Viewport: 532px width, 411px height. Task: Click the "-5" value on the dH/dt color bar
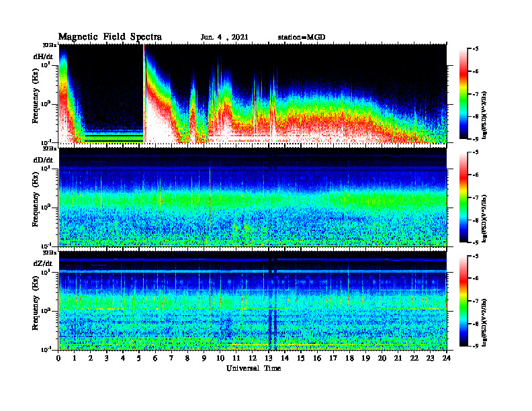pos(476,49)
